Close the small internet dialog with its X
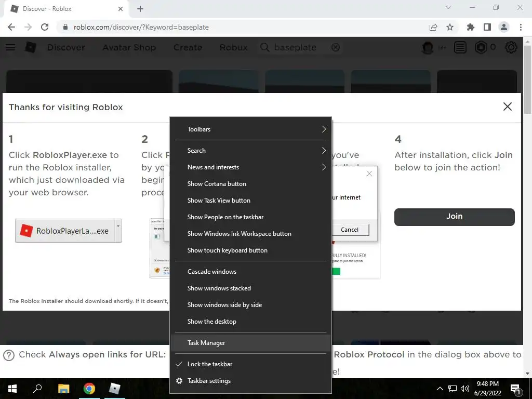The image size is (532, 399). pyautogui.click(x=369, y=174)
